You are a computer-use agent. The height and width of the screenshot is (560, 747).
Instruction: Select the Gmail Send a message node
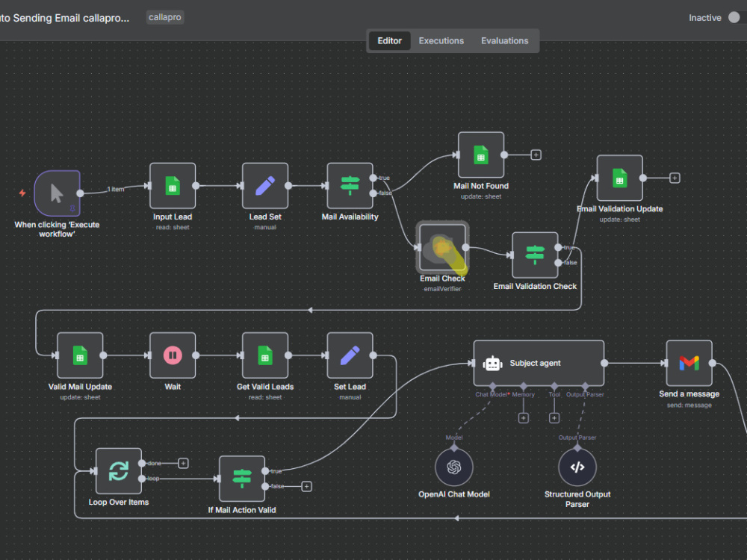coord(689,363)
